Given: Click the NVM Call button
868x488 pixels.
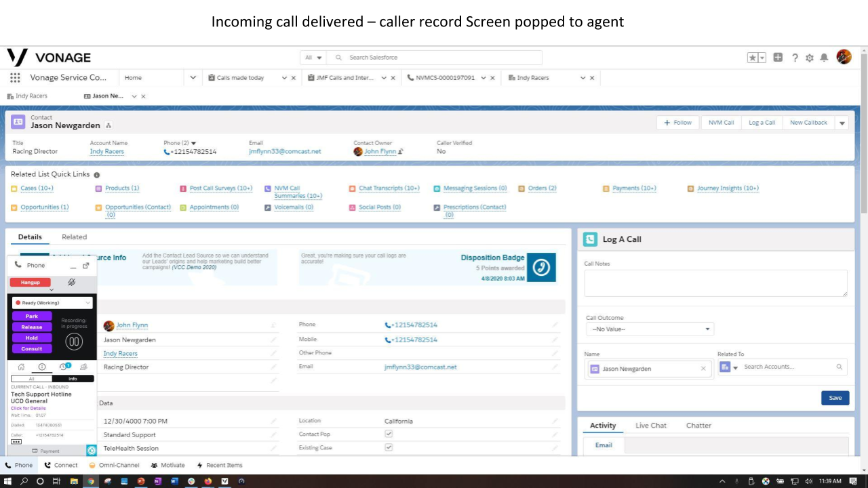Looking at the screenshot, I should click(x=721, y=123).
